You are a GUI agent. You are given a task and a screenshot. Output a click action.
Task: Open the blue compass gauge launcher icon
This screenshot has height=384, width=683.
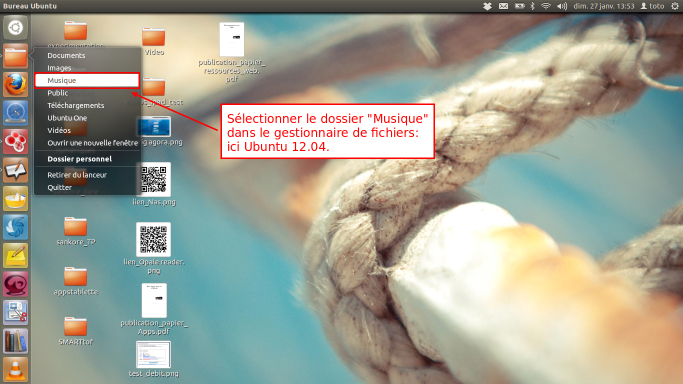pos(15,113)
